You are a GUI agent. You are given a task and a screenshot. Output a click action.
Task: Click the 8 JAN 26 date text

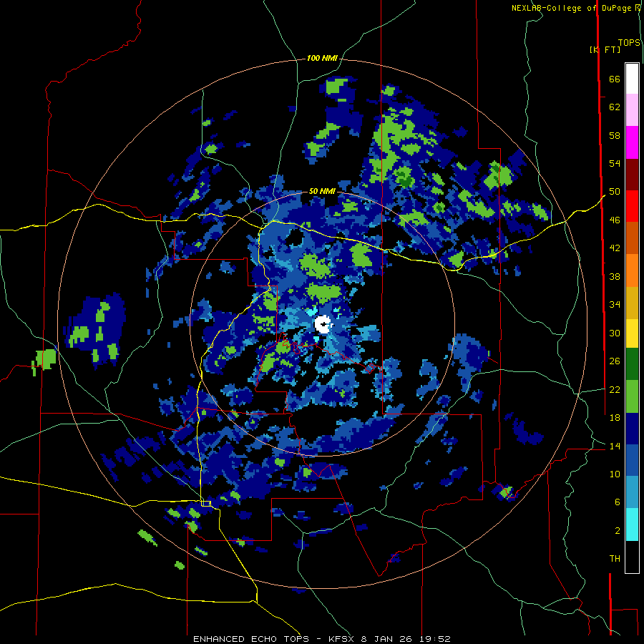point(386,639)
